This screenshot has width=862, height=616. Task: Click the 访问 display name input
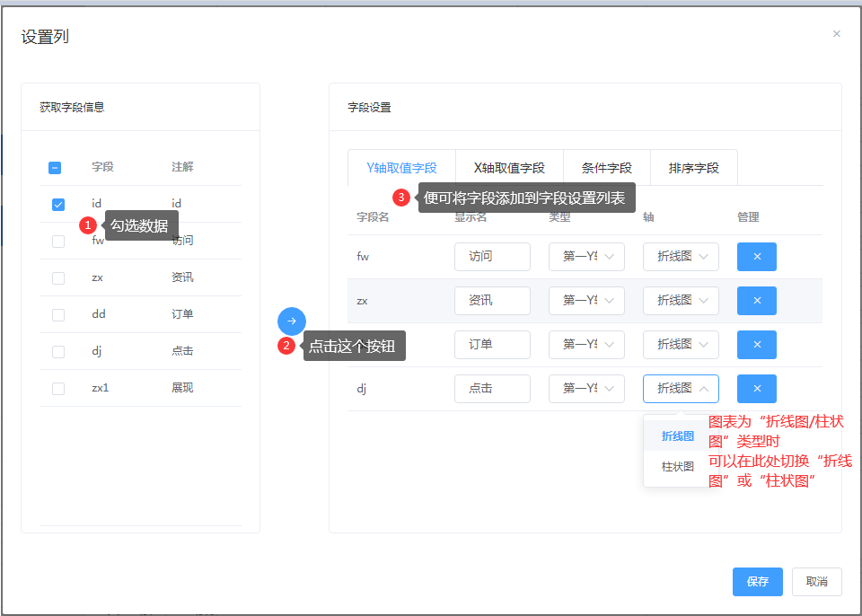[492, 257]
